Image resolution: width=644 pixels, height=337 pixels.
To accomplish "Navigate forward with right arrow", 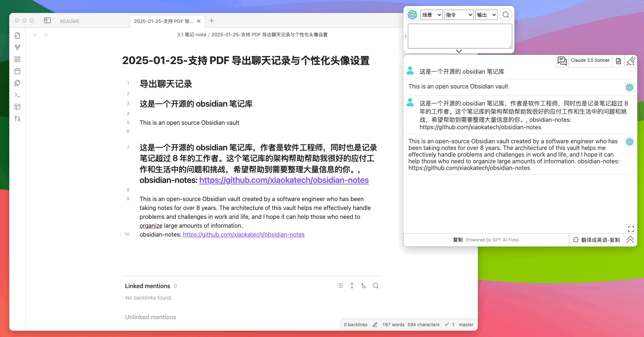I will point(46,35).
